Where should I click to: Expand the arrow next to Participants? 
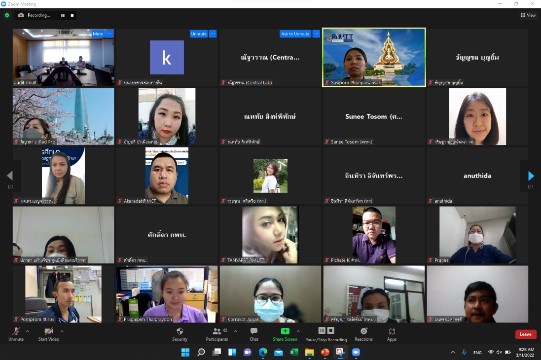[235, 331]
